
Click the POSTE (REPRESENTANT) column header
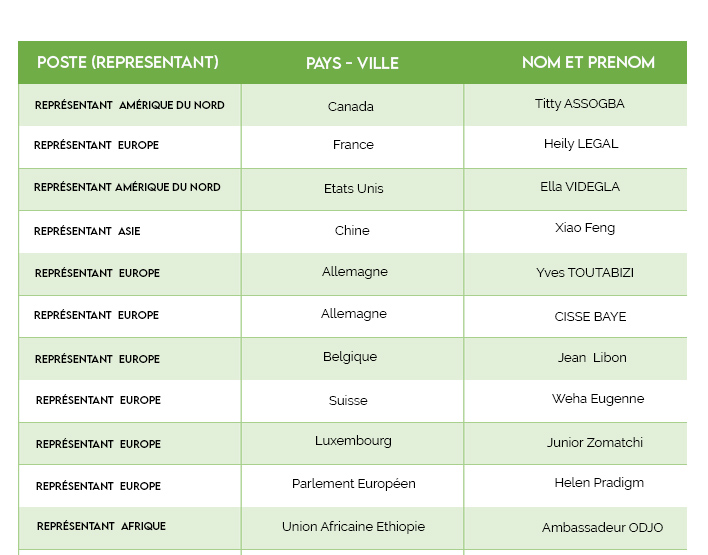pos(128,62)
